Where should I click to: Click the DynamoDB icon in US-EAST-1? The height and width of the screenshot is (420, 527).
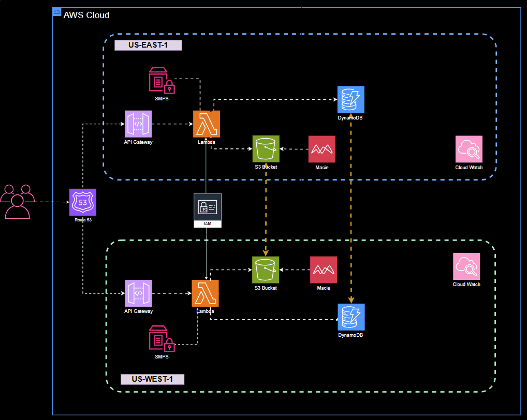[x=351, y=99]
